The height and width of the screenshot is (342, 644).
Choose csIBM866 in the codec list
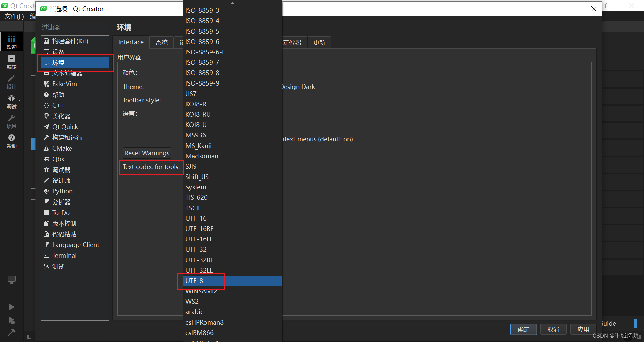tap(232, 333)
